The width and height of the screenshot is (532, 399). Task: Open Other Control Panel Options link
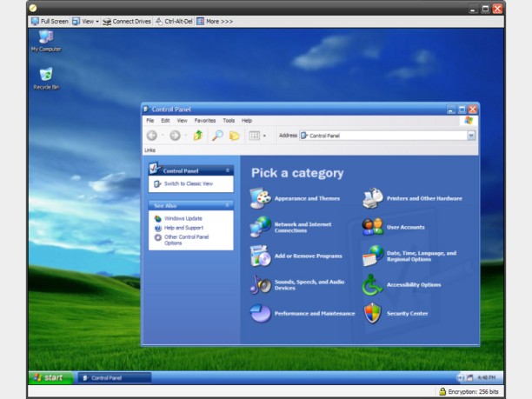click(187, 240)
